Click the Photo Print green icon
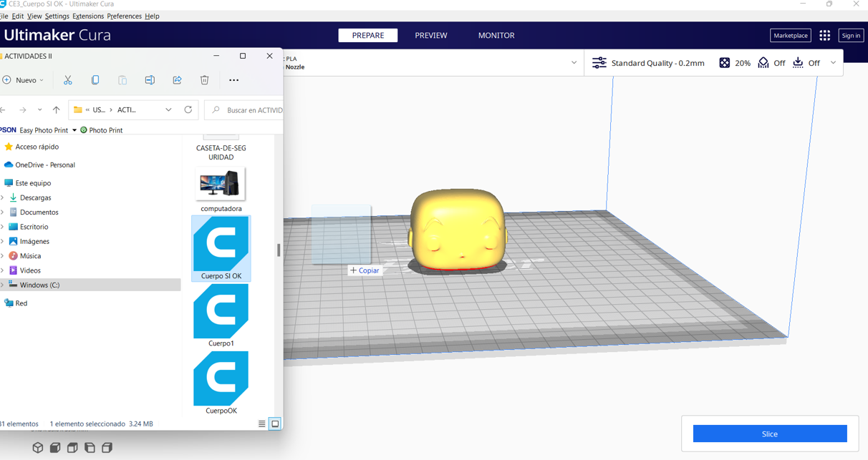This screenshot has height=460, width=868. click(x=84, y=130)
